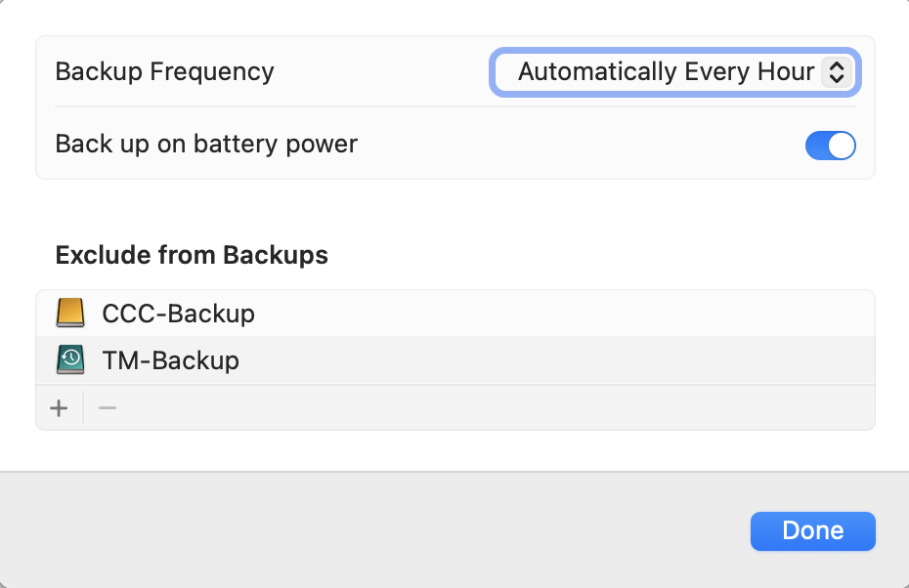The image size is (909, 588).
Task: Click the green TM-Backup Time Machine icon
Action: 71,360
